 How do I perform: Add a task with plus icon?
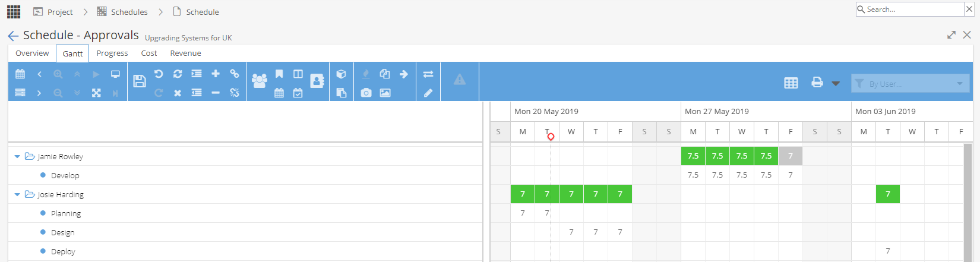(216, 74)
